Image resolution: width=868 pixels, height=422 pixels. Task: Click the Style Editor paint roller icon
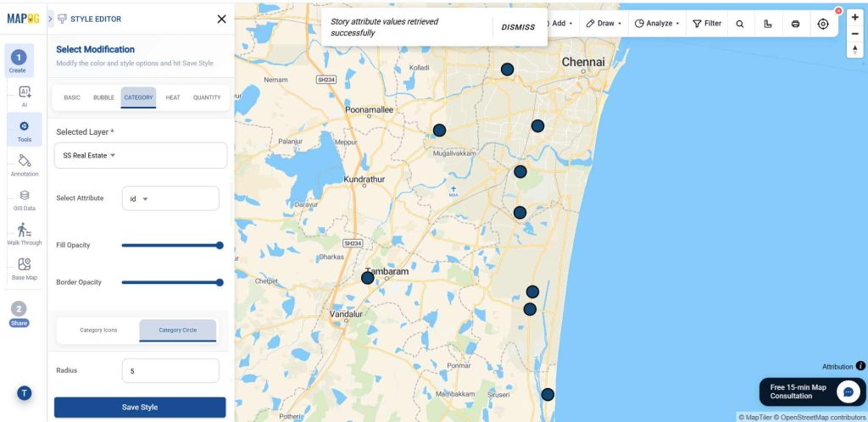(x=62, y=19)
